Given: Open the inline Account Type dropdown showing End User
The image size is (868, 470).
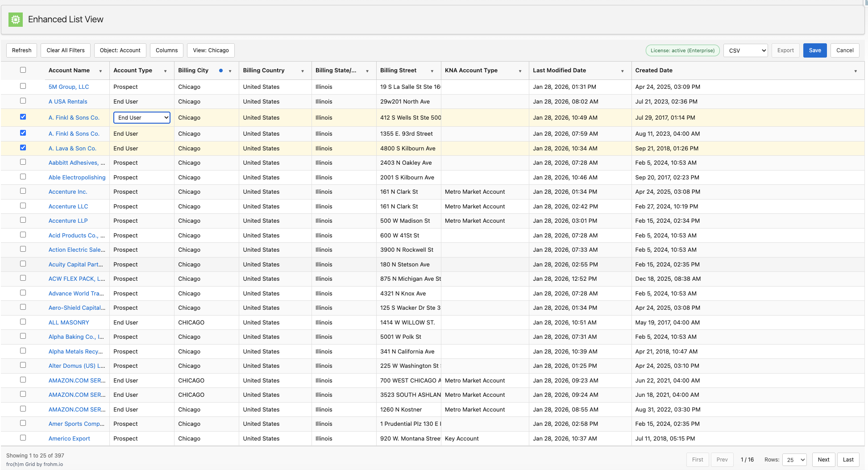Looking at the screenshot, I should 141,117.
